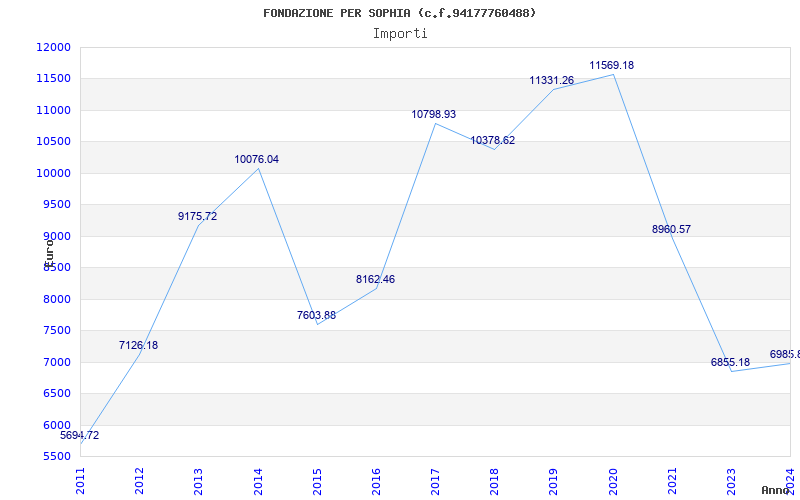800x500 pixels.
Task: Select data label 8960.57
Action: point(671,229)
